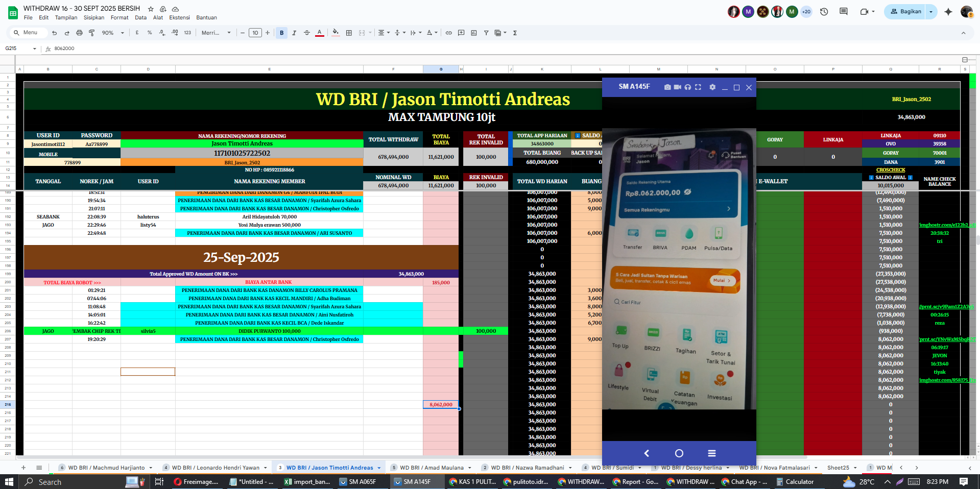Switch to WD BRI / Machmud Harjianto sheet

point(107,468)
